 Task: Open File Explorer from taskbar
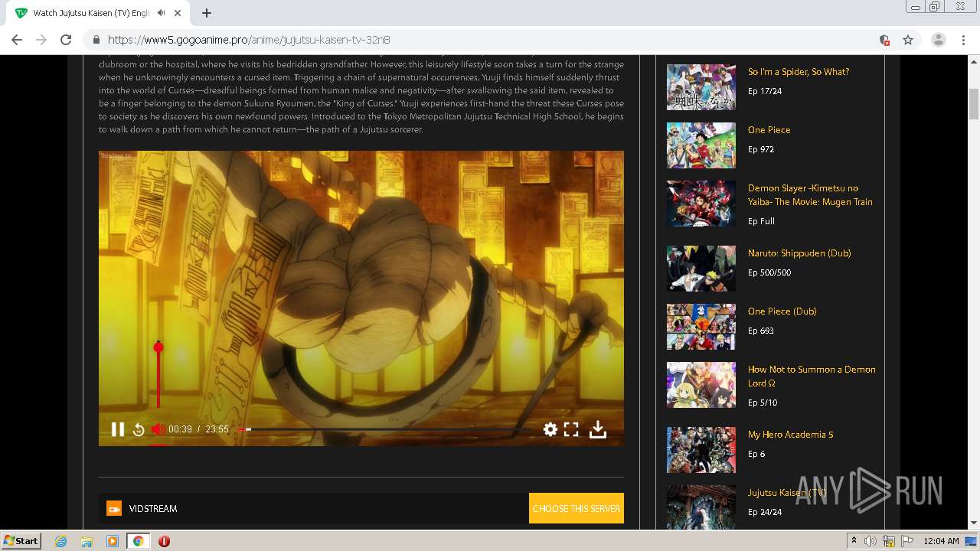[87, 541]
